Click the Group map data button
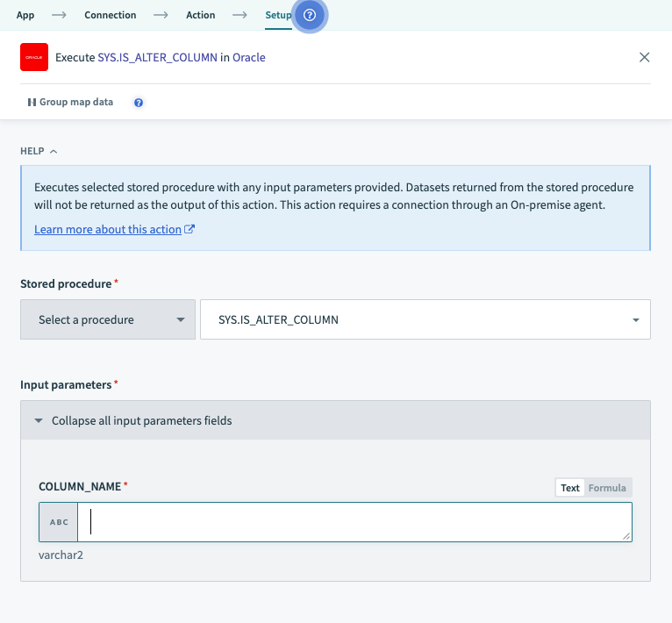The width and height of the screenshot is (672, 623). point(70,102)
